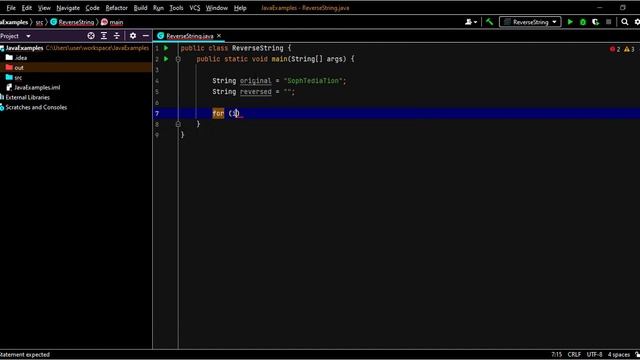The height and width of the screenshot is (360, 640).
Task: Run ReverseString with the green play button
Action: point(570,22)
